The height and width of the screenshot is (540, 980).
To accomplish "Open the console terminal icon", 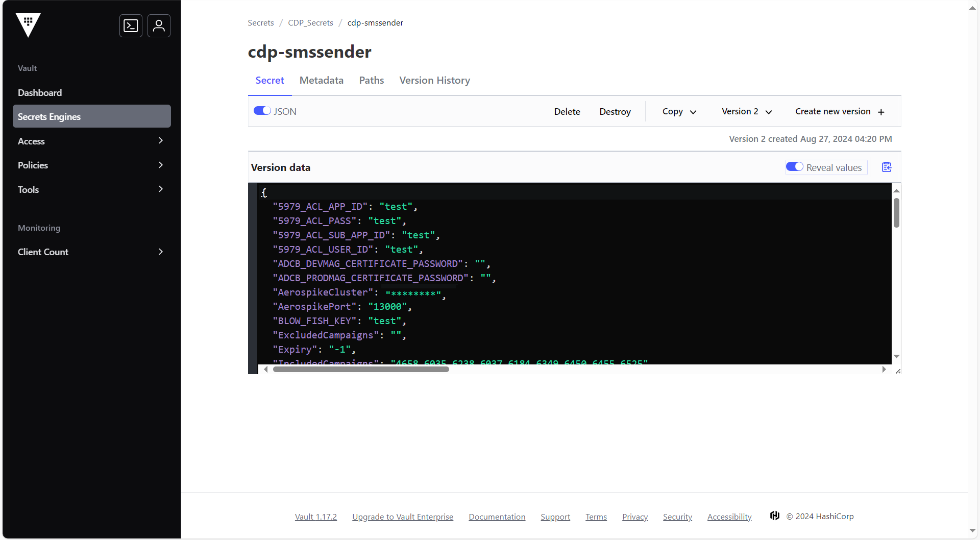I will [x=131, y=26].
